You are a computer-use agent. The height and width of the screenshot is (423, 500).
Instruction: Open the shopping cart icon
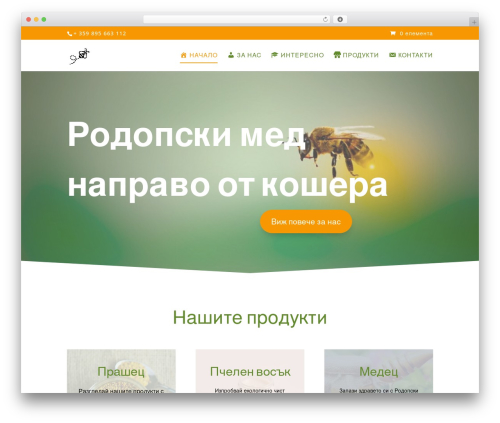pos(393,33)
